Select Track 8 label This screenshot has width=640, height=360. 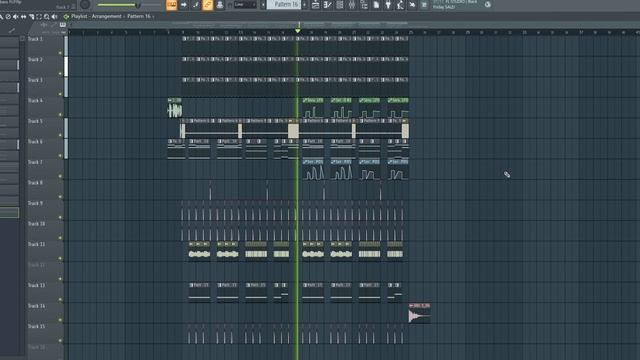[x=35, y=182]
